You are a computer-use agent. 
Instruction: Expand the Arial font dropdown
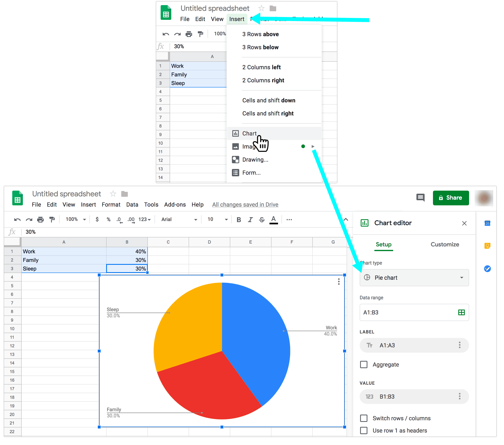point(179,219)
